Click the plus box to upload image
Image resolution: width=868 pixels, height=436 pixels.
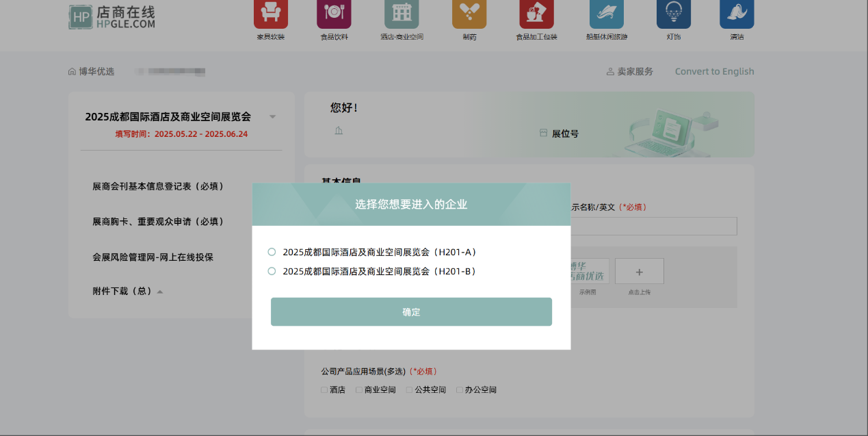click(639, 272)
